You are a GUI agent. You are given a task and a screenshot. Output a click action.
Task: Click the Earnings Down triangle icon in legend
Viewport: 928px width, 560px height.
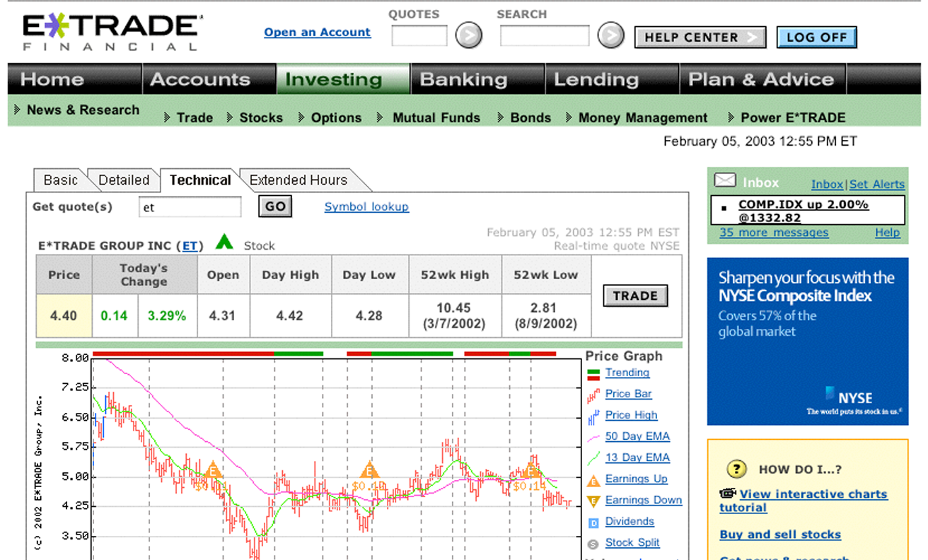[x=593, y=501]
